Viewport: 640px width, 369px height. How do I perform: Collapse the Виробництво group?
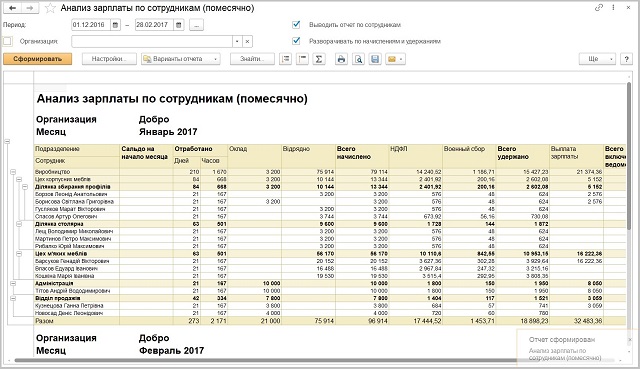(13, 172)
